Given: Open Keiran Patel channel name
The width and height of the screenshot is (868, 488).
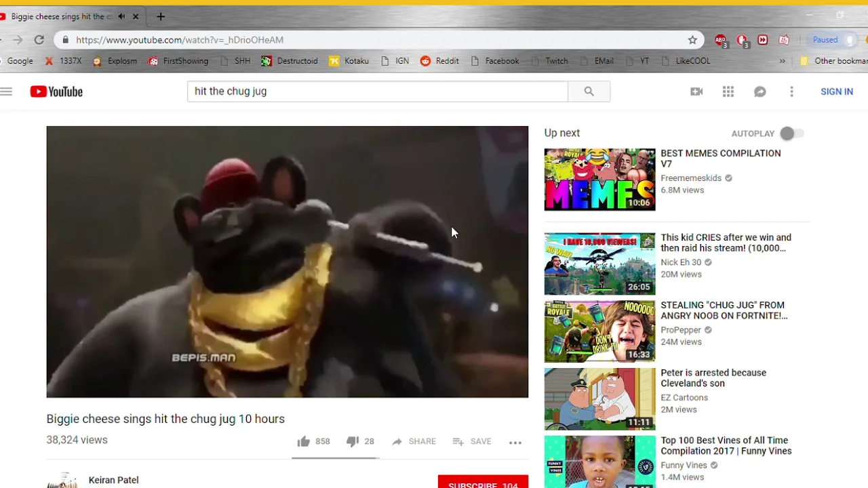Looking at the screenshot, I should click(x=113, y=480).
